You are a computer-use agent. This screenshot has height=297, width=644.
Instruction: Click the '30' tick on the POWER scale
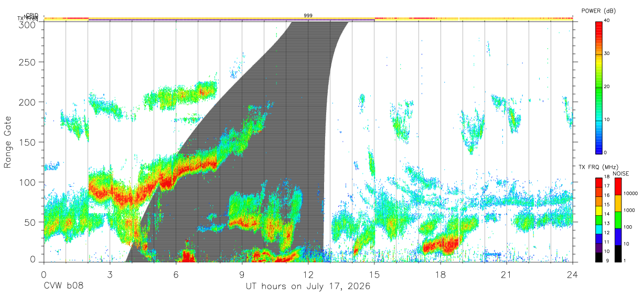pos(607,54)
